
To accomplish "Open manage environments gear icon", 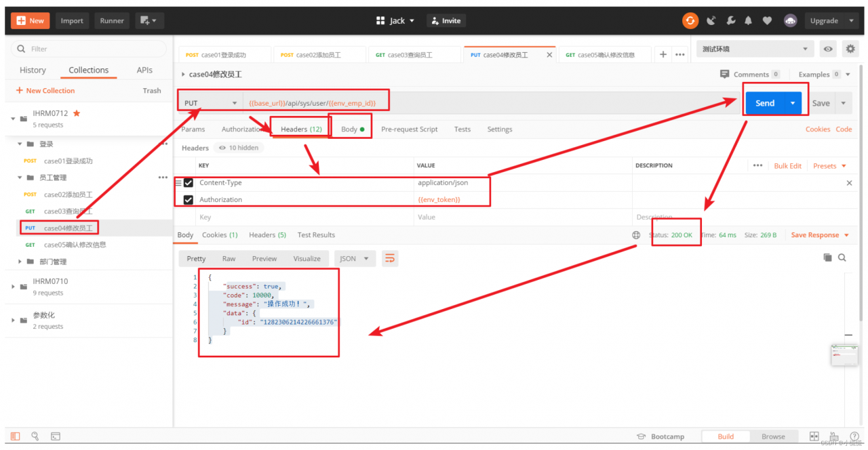I will tap(850, 49).
